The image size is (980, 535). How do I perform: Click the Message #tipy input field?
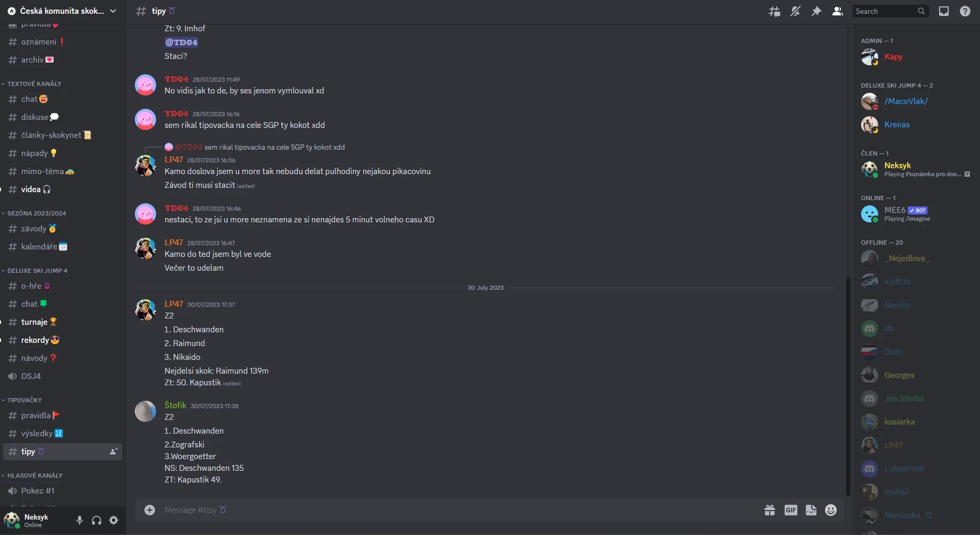pos(457,510)
